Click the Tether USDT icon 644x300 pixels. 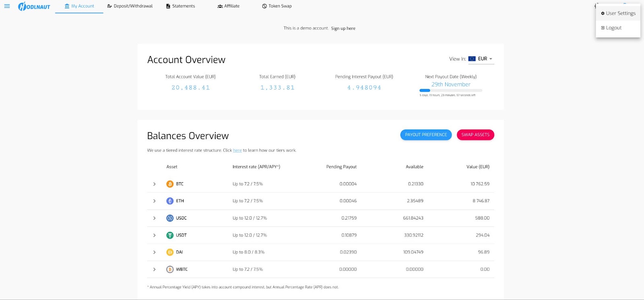coord(170,235)
